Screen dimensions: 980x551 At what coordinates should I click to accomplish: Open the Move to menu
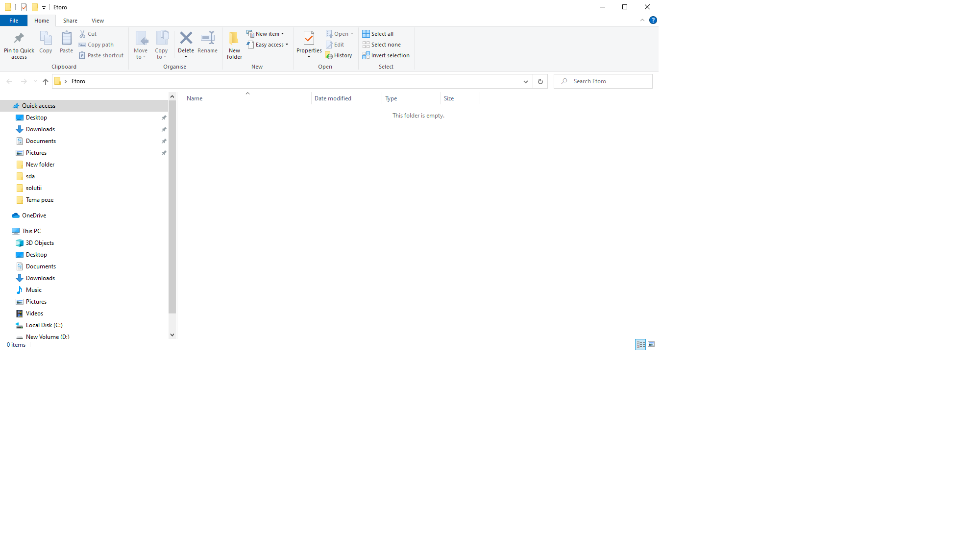[x=141, y=45]
